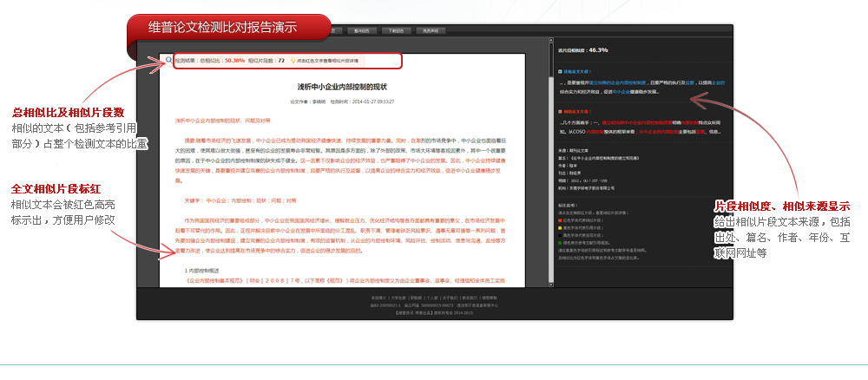Click the magnifier icon beside 检测结果

168,60
